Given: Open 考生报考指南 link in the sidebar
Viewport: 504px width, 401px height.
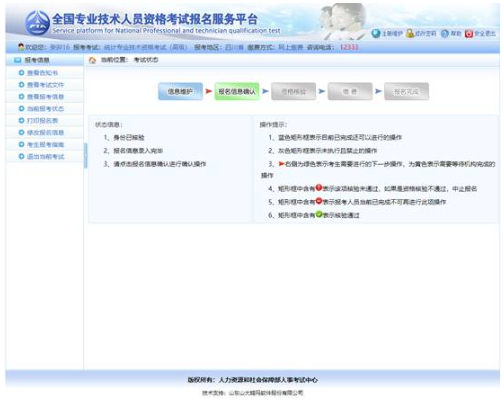Looking at the screenshot, I should point(45,145).
